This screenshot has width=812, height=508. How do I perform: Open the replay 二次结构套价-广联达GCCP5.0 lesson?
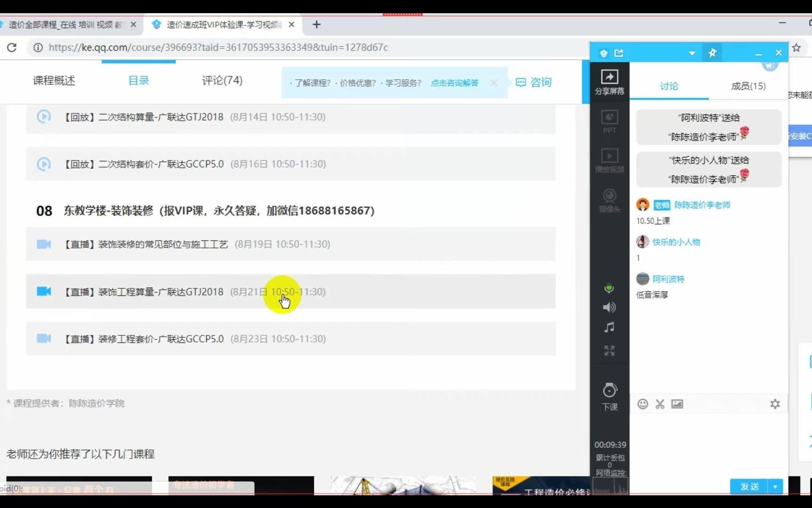pyautogui.click(x=291, y=164)
